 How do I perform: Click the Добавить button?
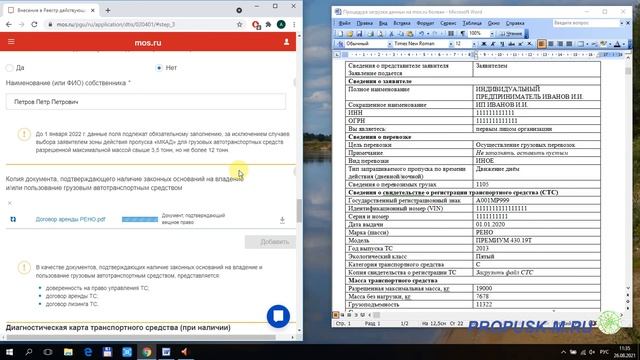[270, 242]
